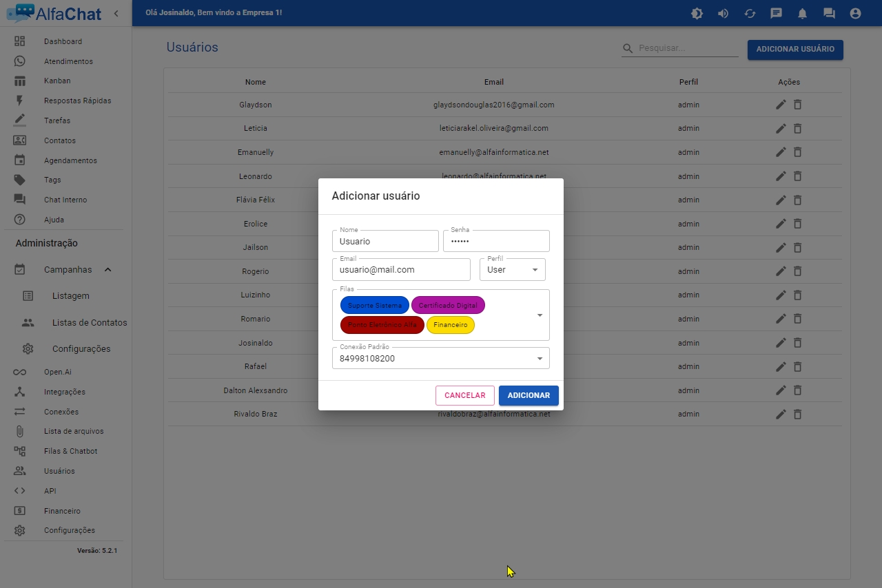Open the bell notifications icon
The image size is (882, 588).
pos(802,13)
